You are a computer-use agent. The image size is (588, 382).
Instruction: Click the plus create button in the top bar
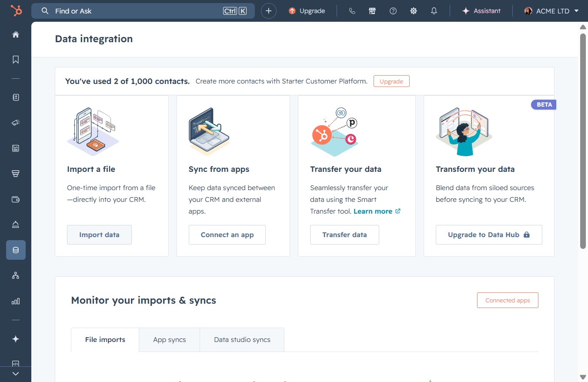pyautogui.click(x=269, y=11)
